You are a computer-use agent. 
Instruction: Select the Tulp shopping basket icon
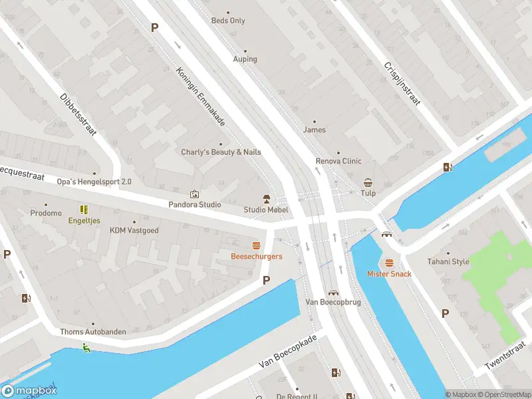pyautogui.click(x=368, y=183)
